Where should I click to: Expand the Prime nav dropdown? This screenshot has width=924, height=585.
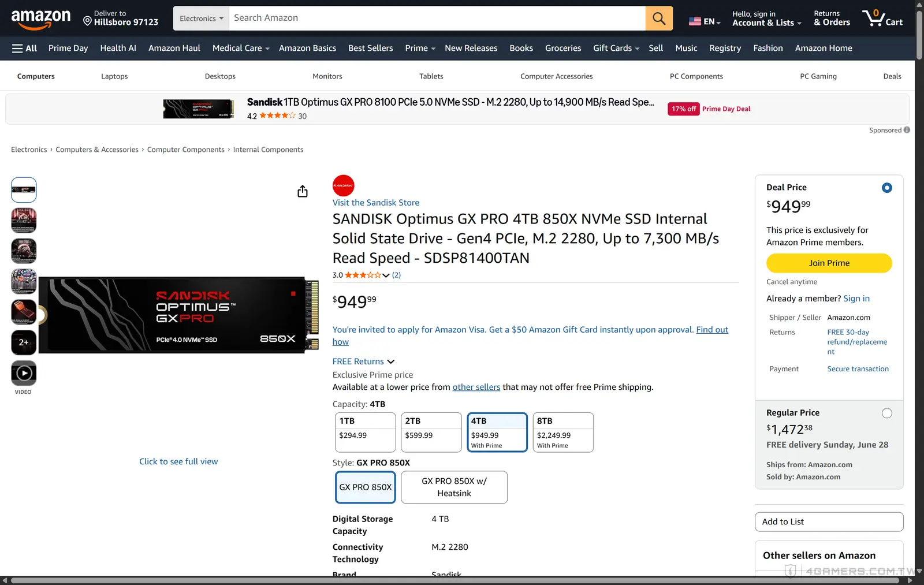click(x=420, y=49)
